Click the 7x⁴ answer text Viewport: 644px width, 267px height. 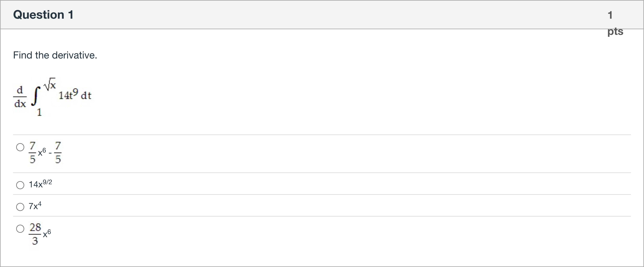[x=35, y=206]
